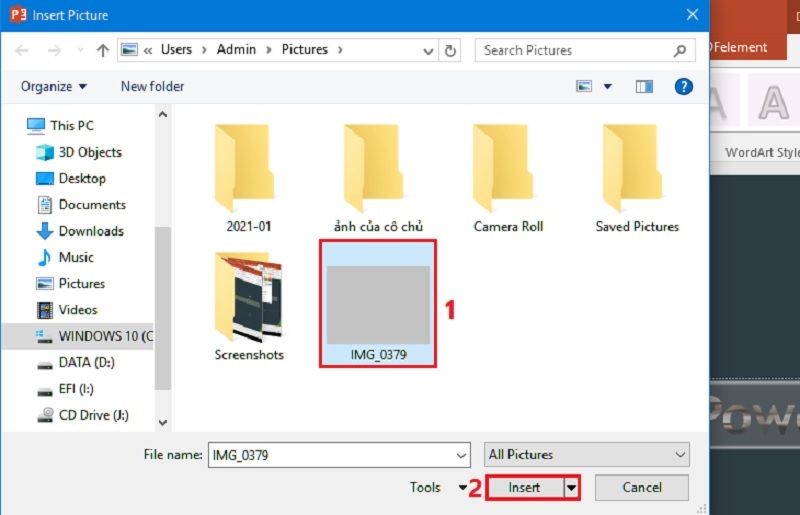Click the New folder button

(152, 87)
